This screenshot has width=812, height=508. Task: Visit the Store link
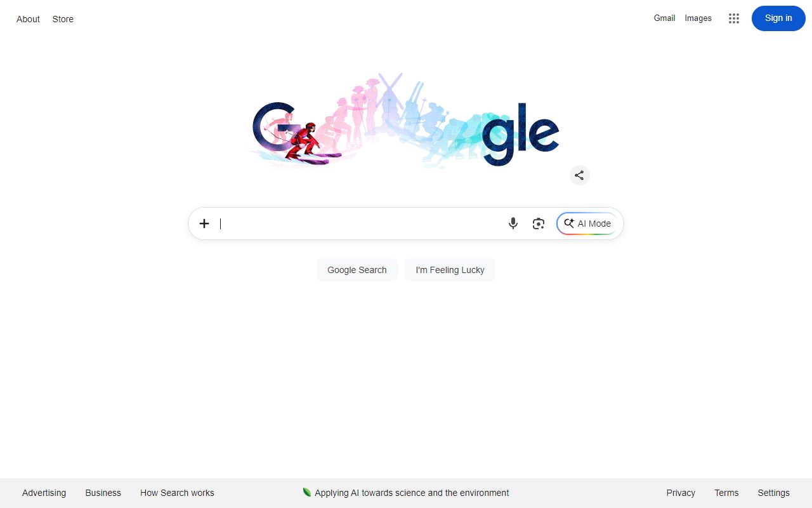[63, 19]
